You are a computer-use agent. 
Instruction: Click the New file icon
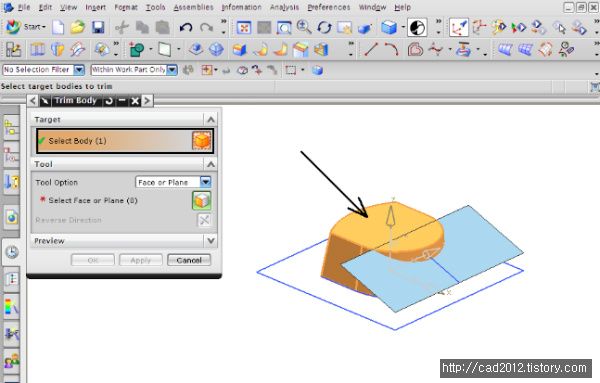(58, 27)
